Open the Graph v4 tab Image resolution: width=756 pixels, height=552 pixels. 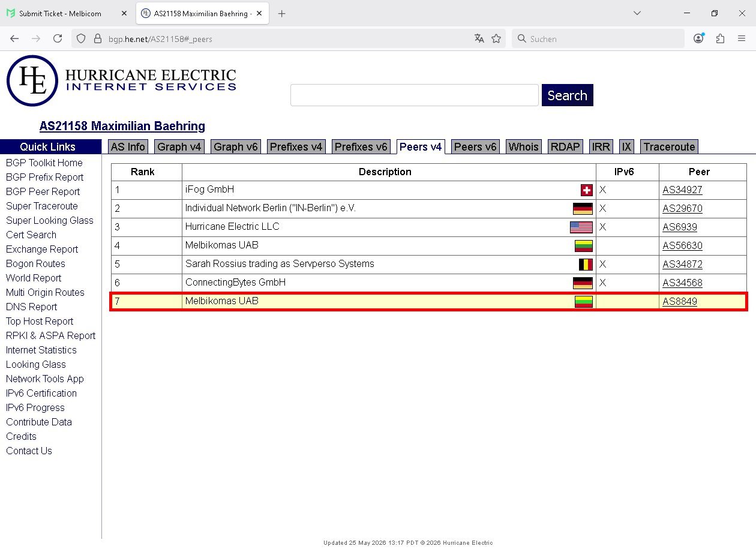179,147
